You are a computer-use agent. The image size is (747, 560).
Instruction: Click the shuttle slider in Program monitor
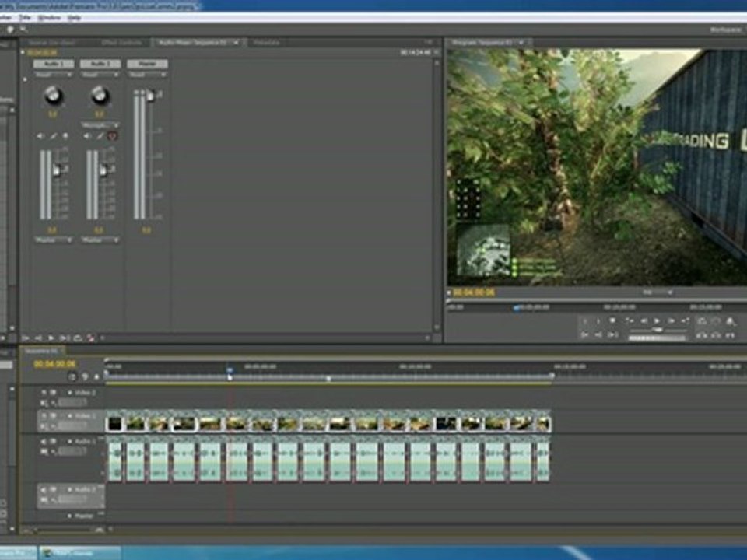point(658,330)
